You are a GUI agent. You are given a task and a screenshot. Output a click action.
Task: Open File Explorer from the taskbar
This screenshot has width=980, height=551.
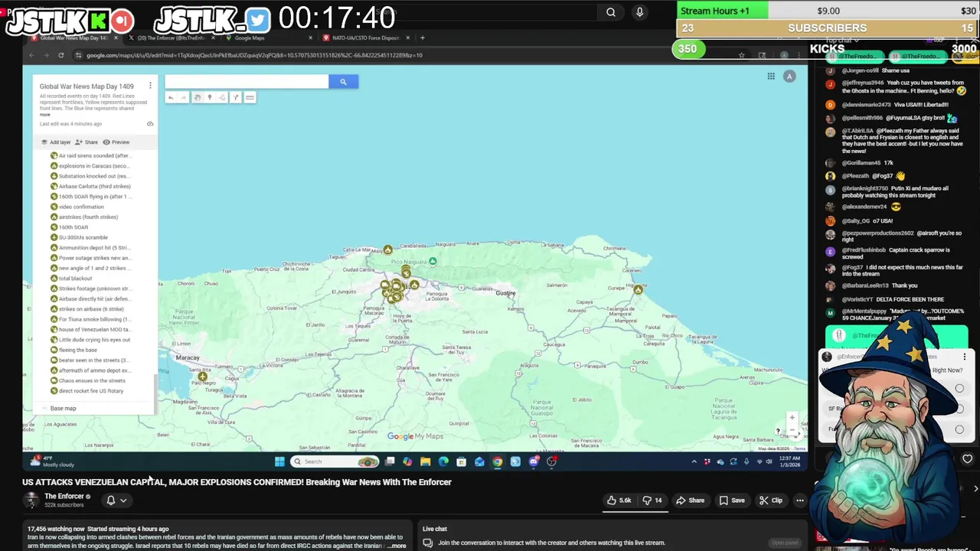click(425, 461)
